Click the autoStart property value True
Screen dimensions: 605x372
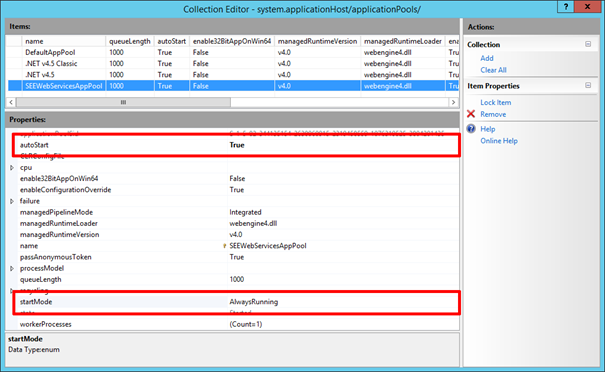pos(237,145)
